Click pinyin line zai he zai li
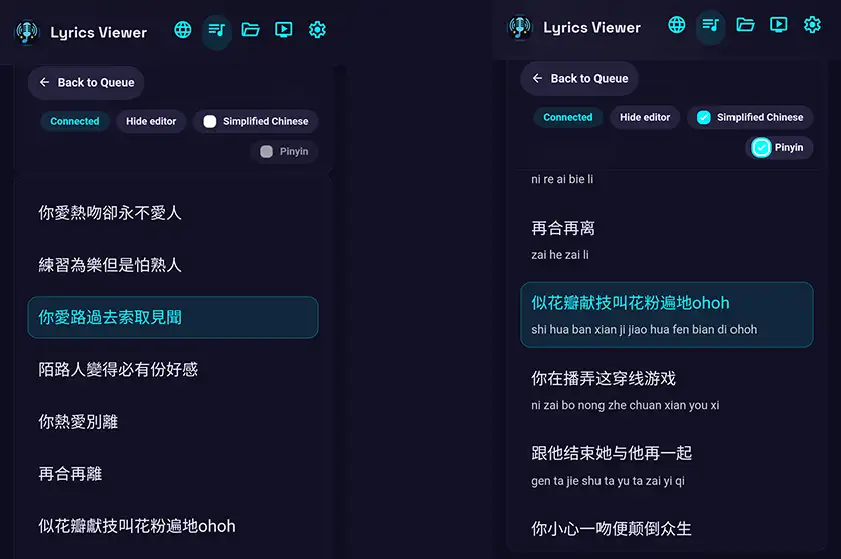841x559 pixels. [560, 255]
